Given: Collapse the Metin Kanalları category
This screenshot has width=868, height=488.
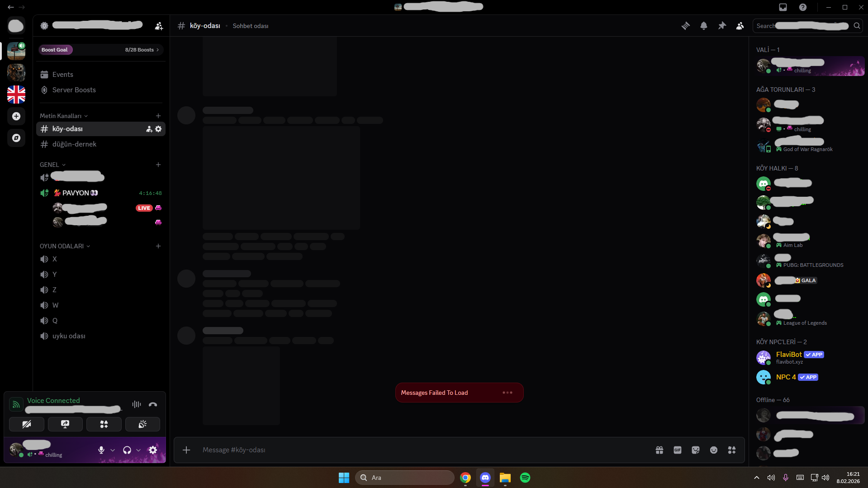Looking at the screenshot, I should (64, 116).
